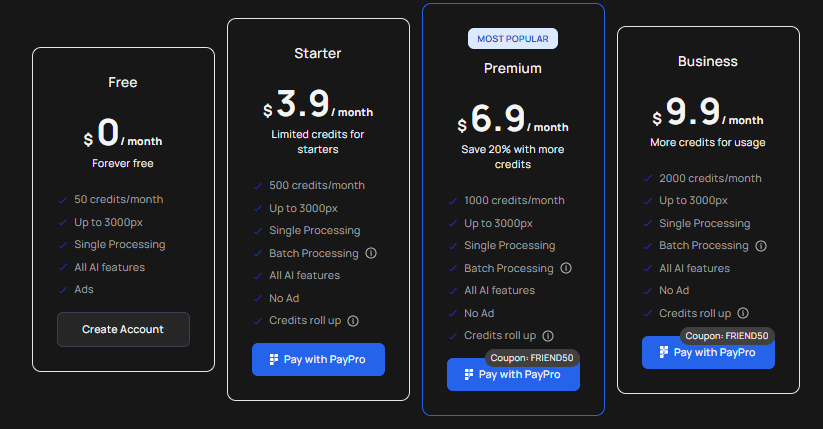The width and height of the screenshot is (823, 429).
Task: Open Credits roll up info icon in Starter plan
Action: click(x=353, y=321)
